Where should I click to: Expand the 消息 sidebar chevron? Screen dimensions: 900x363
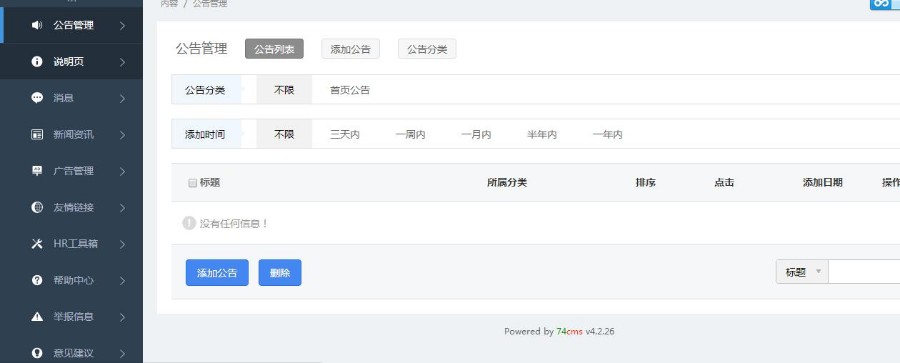(x=122, y=98)
